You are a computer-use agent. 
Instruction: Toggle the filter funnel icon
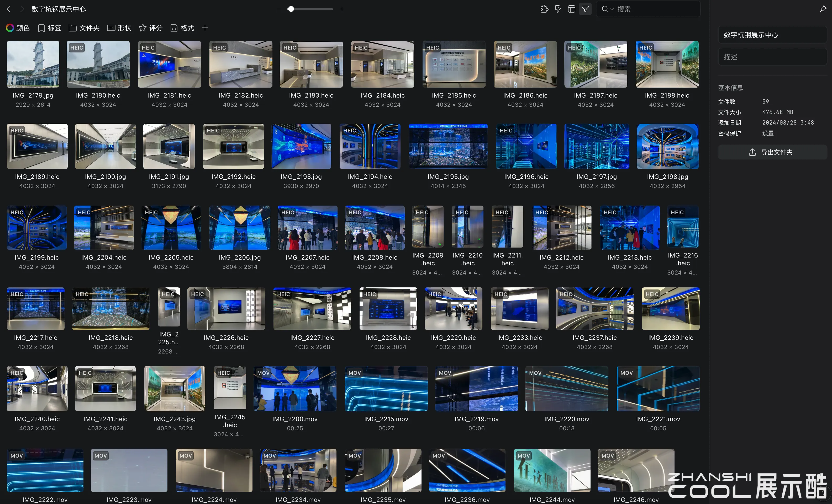(x=585, y=9)
